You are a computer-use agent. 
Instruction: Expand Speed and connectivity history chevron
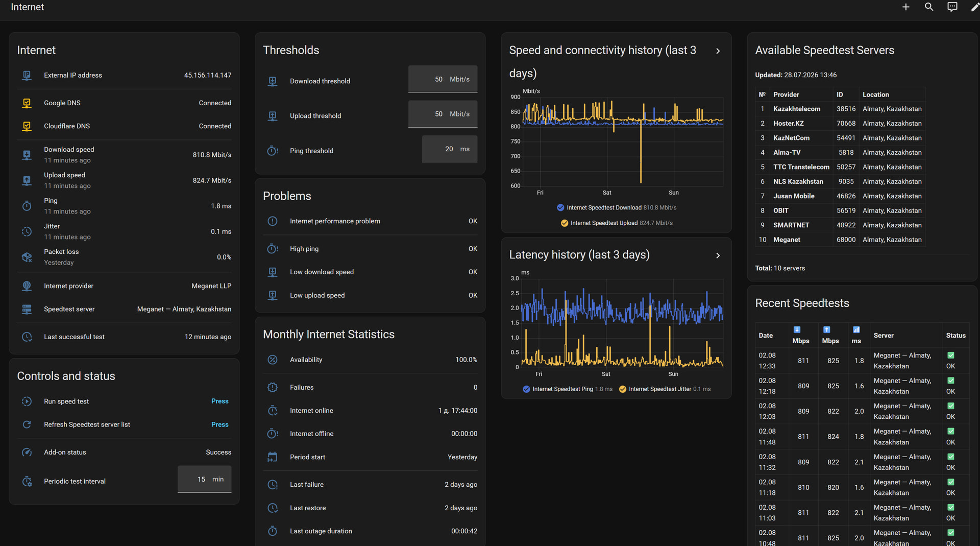pyautogui.click(x=718, y=51)
